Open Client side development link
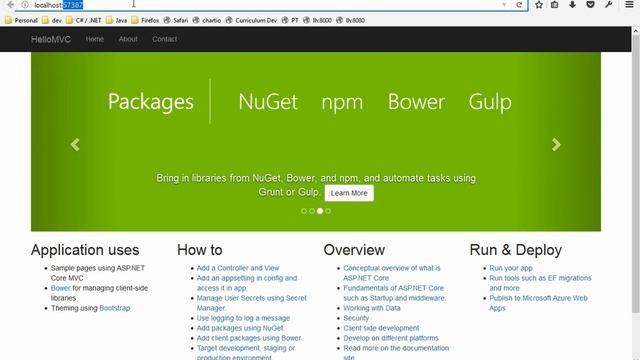Viewport: 640px width, 360px height. (381, 328)
